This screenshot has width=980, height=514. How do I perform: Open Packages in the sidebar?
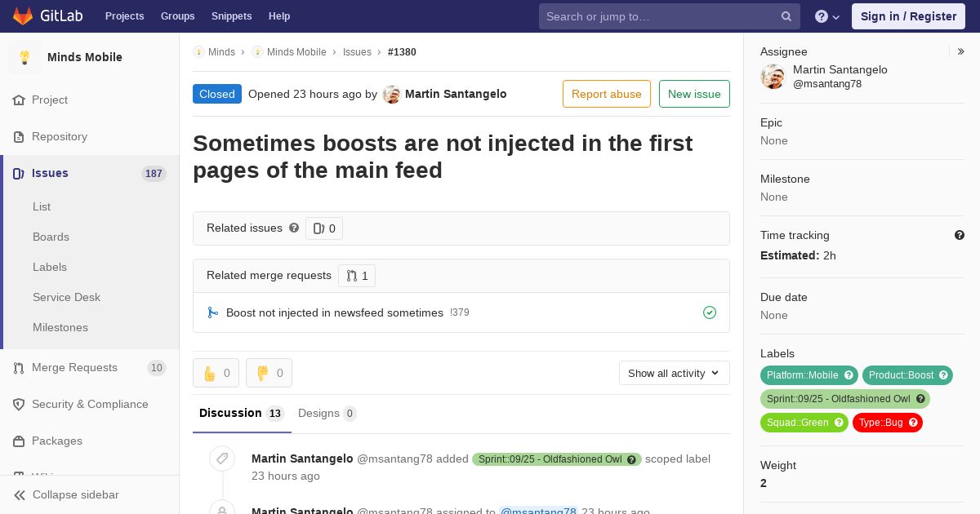pos(57,441)
